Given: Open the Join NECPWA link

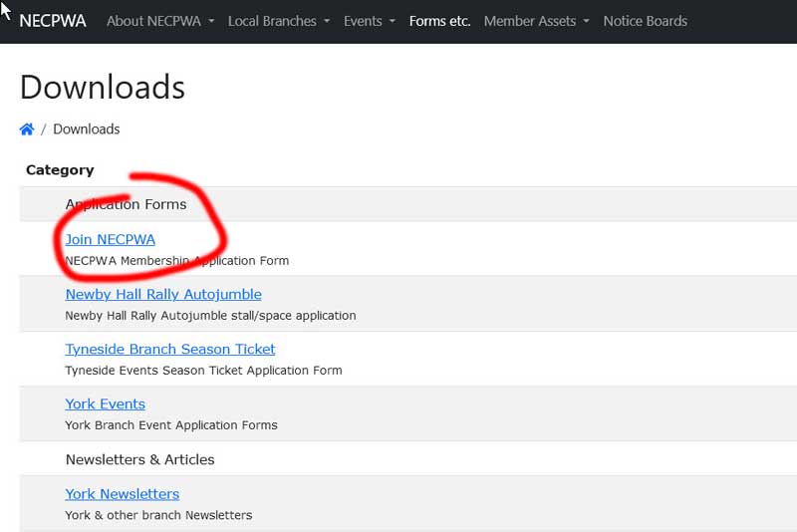Looking at the screenshot, I should tap(111, 239).
